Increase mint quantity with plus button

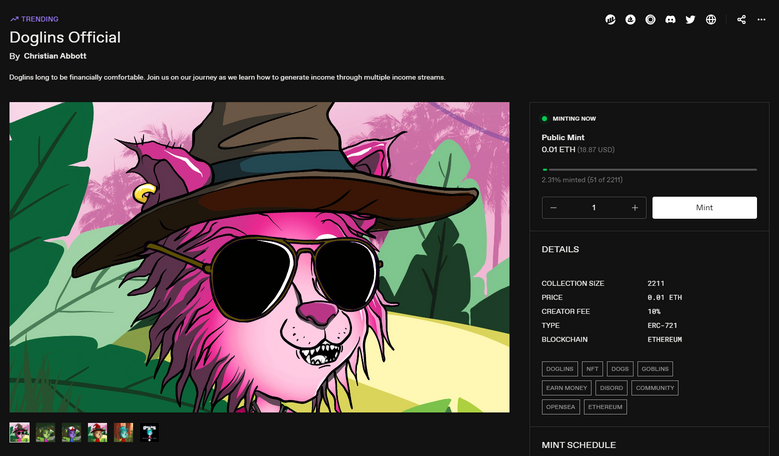(634, 208)
